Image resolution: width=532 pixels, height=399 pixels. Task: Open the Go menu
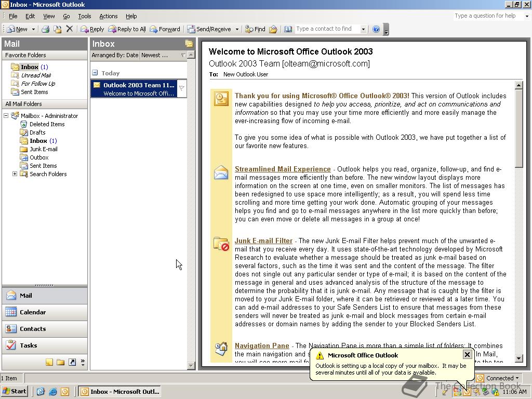tap(66, 16)
